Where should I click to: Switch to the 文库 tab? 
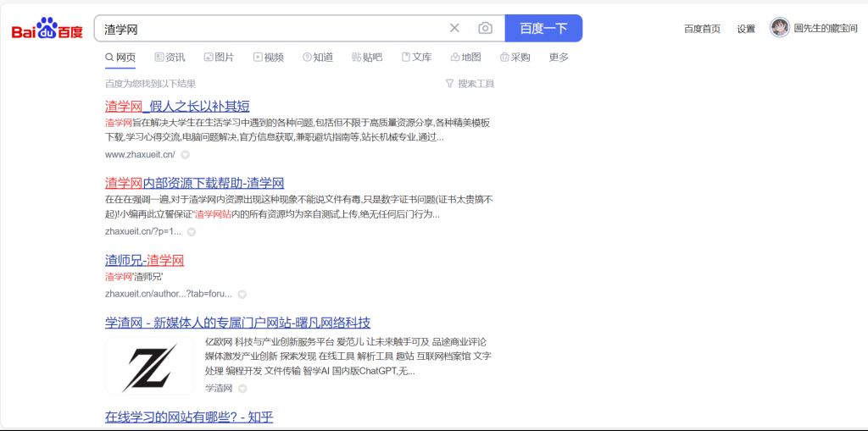[x=416, y=57]
